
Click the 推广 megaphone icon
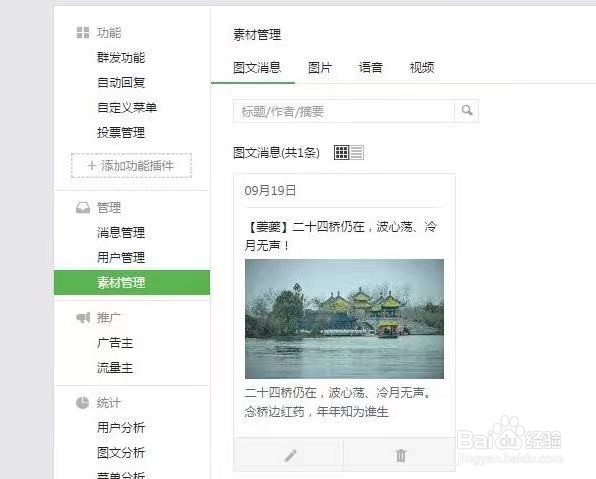[x=83, y=317]
